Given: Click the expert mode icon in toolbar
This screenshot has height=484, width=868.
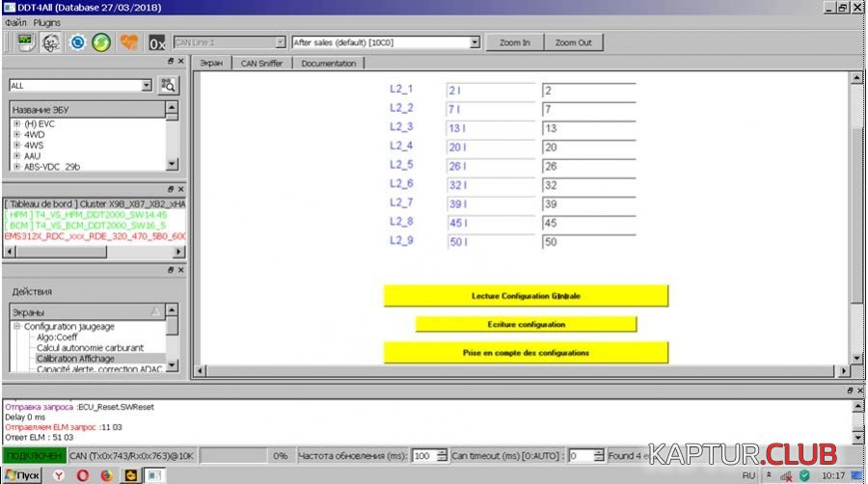Looking at the screenshot, I should pyautogui.click(x=51, y=42).
